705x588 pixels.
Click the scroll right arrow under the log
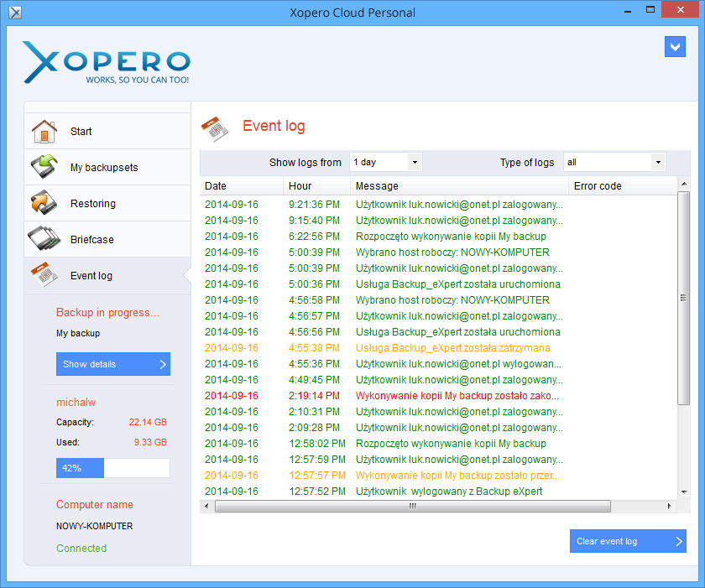[670, 507]
